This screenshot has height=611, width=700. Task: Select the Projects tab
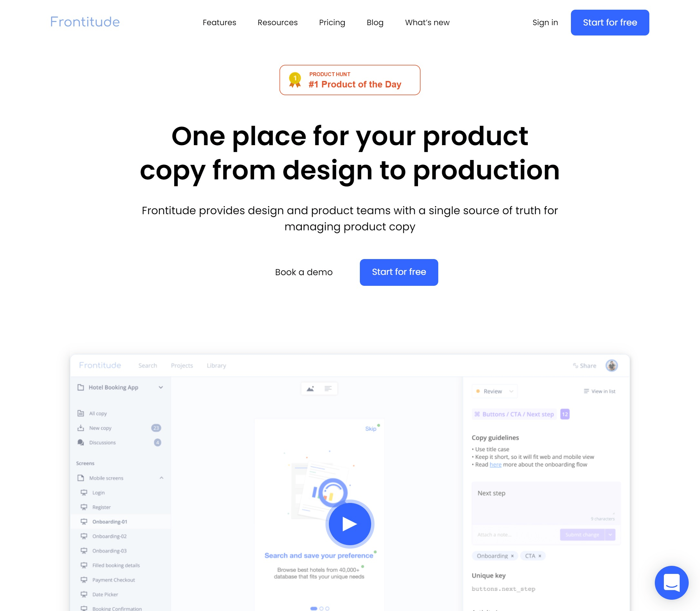(182, 365)
